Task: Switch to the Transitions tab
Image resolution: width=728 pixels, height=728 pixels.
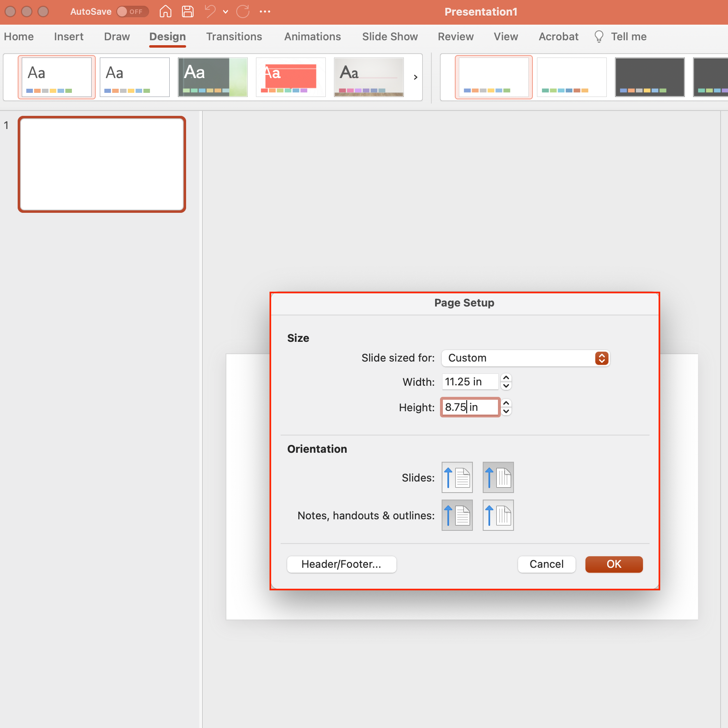Action: click(234, 37)
